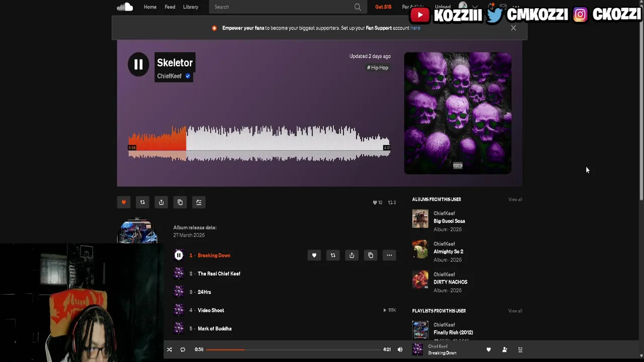Select the # Hip Hop tag
Viewport: 644px width, 362px height.
377,67
